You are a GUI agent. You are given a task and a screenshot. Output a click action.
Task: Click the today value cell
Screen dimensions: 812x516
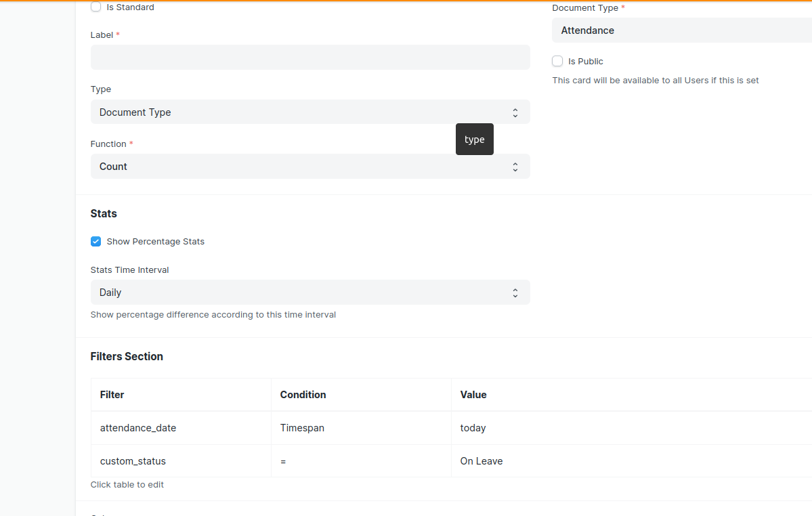[x=632, y=428]
